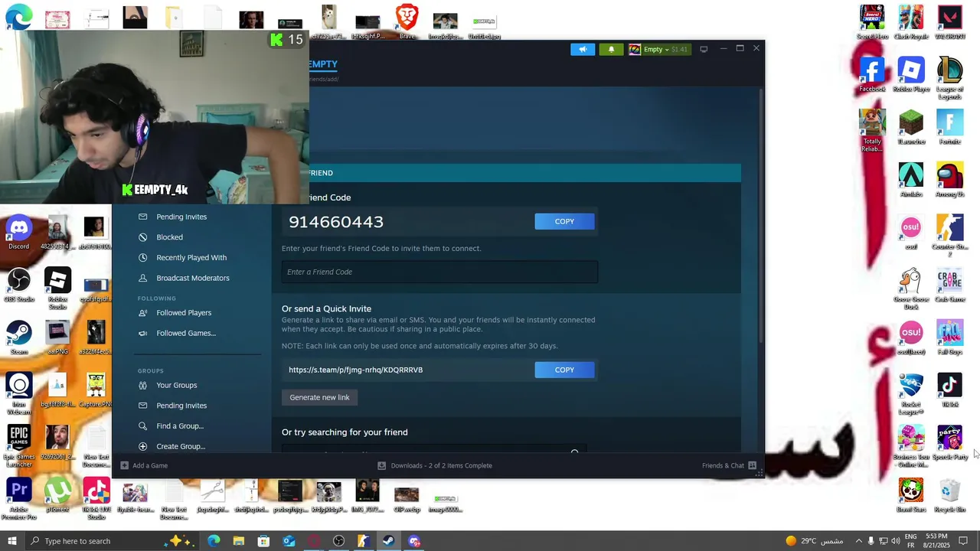
Task: Click Add a Game in Steam
Action: [x=144, y=465]
